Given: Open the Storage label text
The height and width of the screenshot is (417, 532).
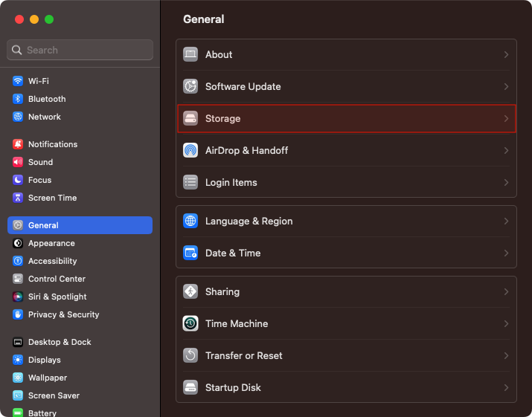Looking at the screenshot, I should click(x=223, y=118).
